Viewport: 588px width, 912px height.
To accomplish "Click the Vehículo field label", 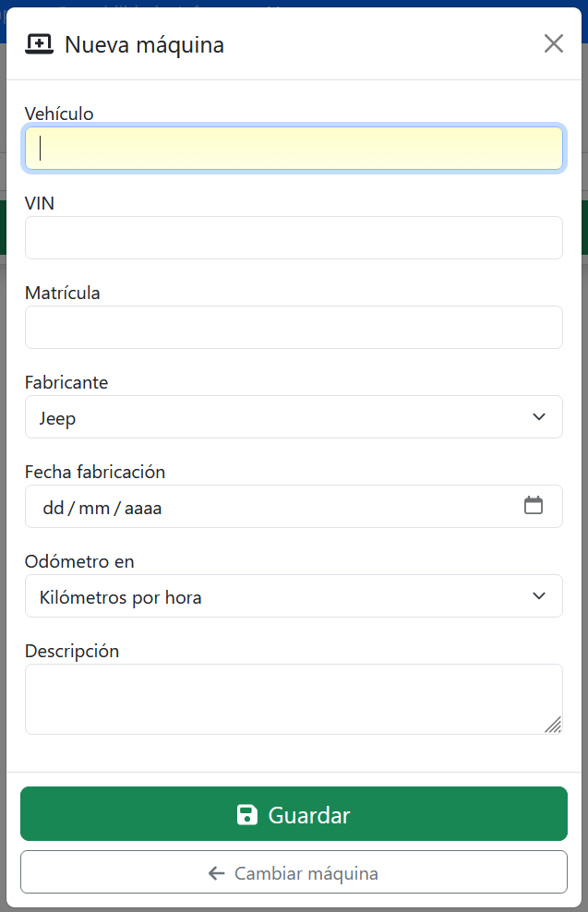I will (x=59, y=114).
